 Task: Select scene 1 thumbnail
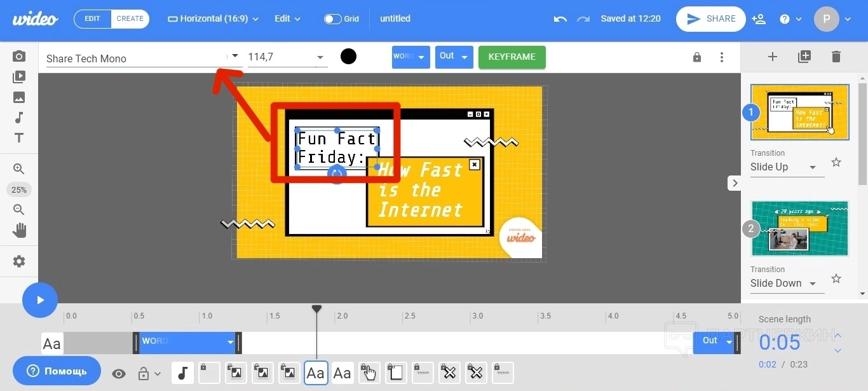point(800,113)
